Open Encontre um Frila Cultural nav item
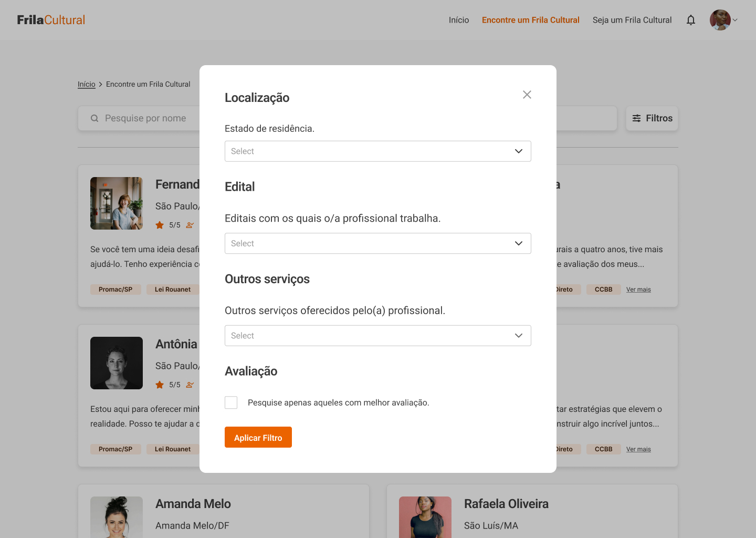 (531, 20)
